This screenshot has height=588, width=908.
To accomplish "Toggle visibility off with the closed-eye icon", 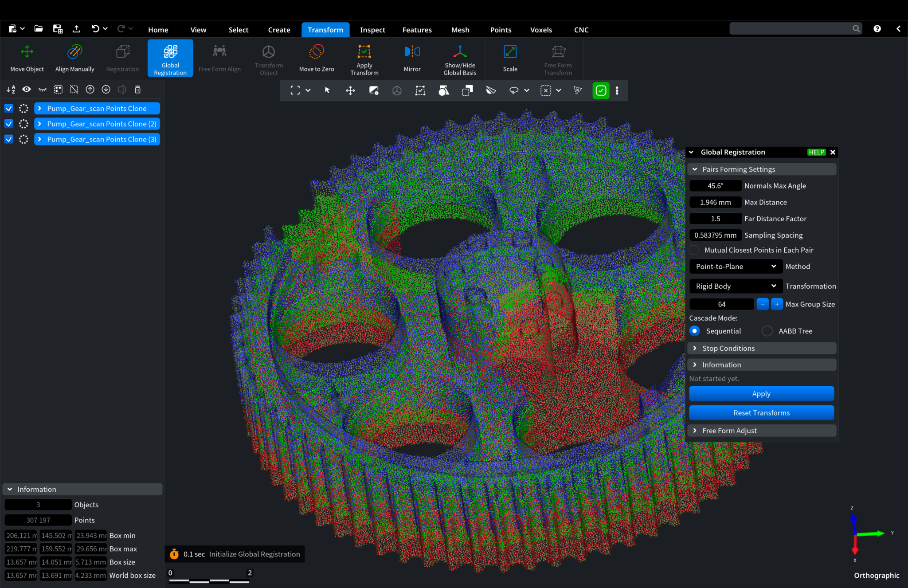I will pos(42,89).
